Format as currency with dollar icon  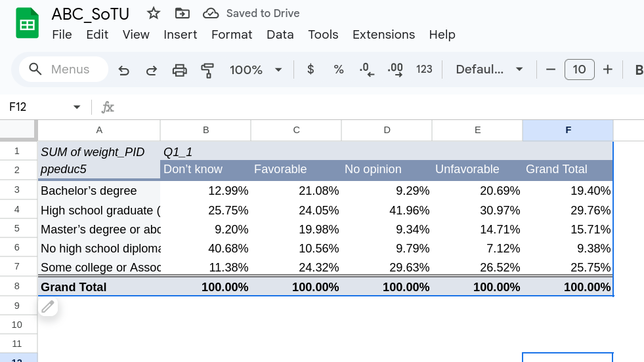[311, 70]
